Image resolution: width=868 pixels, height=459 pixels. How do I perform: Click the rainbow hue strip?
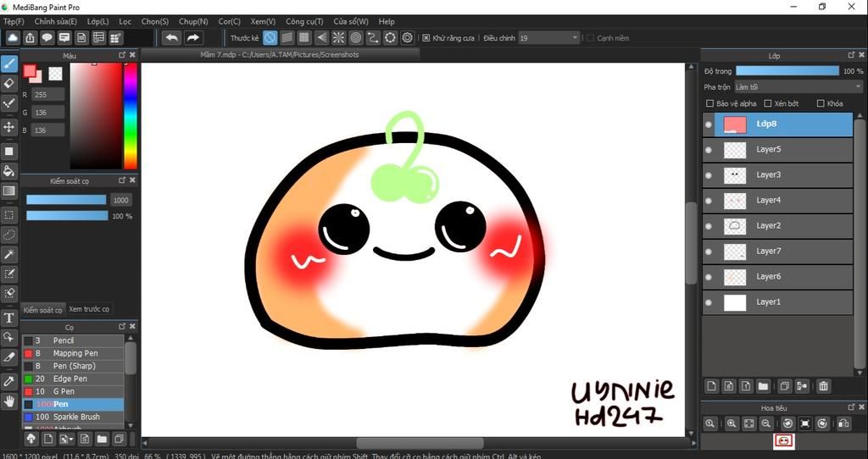pos(130,115)
